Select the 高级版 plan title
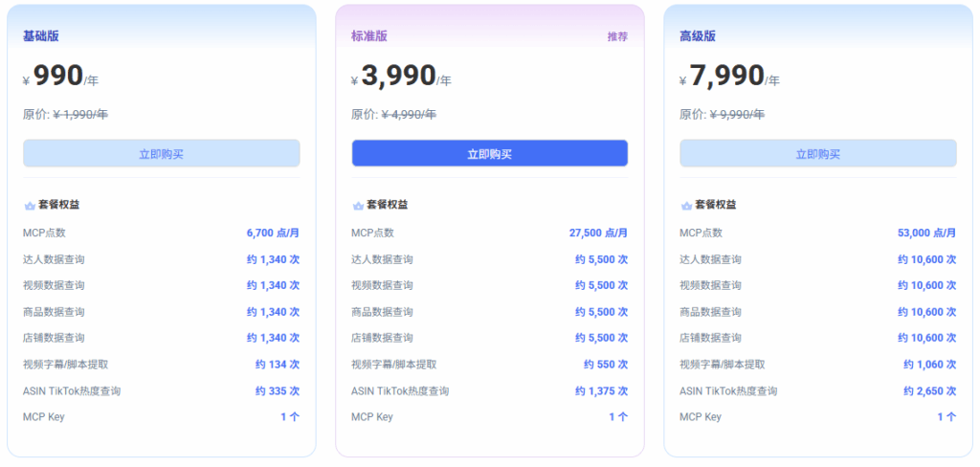980x467 pixels. [x=698, y=36]
